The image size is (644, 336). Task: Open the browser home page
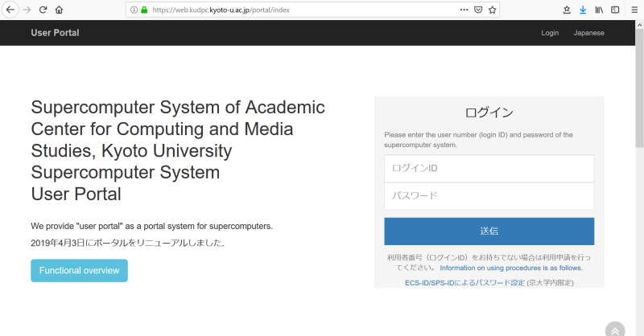pos(59,10)
